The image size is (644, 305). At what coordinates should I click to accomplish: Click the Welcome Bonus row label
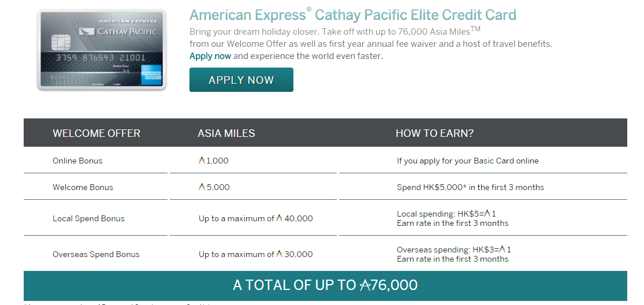[x=83, y=187]
